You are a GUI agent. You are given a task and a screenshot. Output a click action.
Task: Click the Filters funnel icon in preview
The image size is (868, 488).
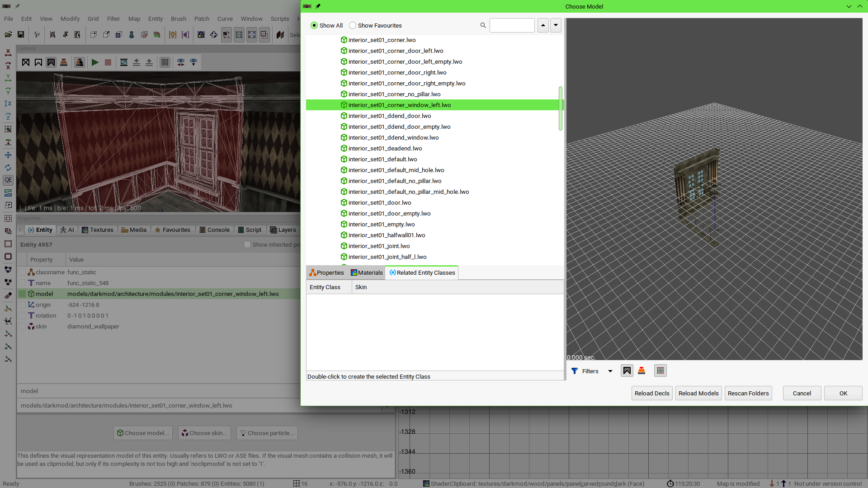tap(575, 371)
